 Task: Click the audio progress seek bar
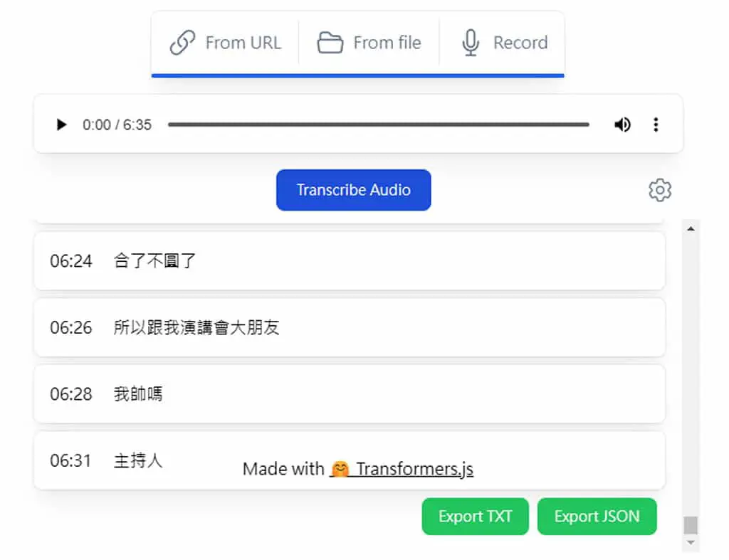tap(379, 125)
